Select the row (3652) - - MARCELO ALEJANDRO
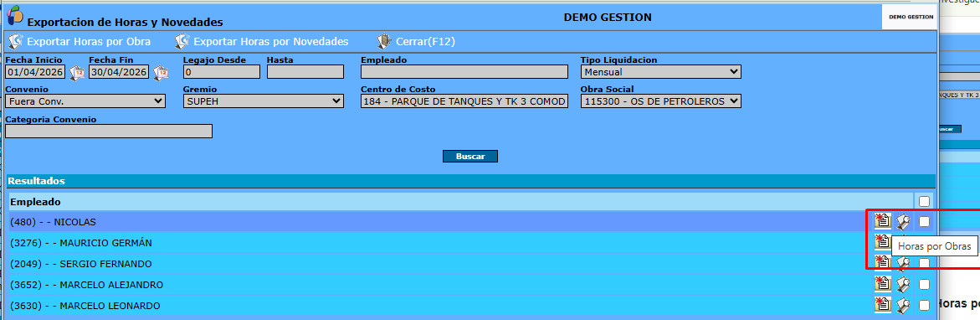 (472, 284)
